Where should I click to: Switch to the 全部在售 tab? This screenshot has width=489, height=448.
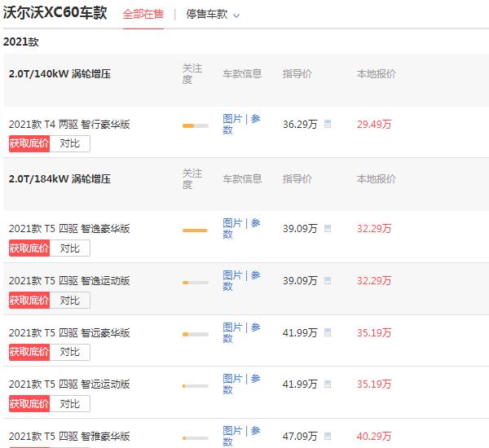point(143,15)
